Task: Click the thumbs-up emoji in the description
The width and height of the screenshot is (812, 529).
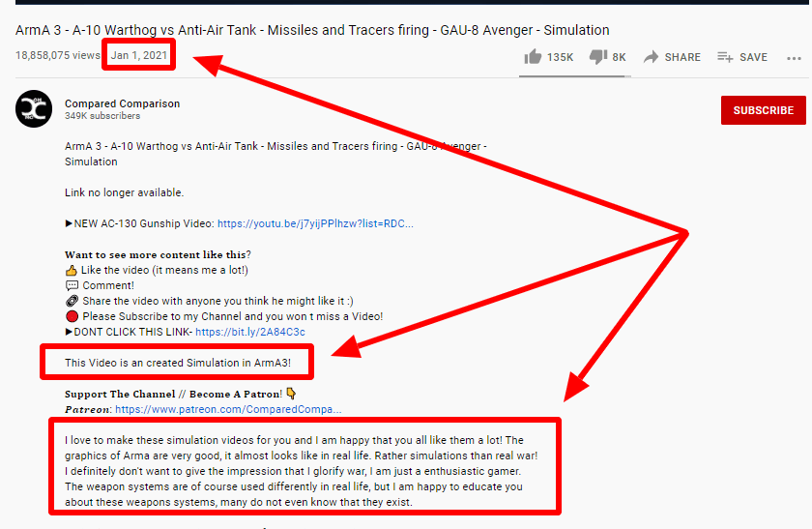Action: [71, 270]
